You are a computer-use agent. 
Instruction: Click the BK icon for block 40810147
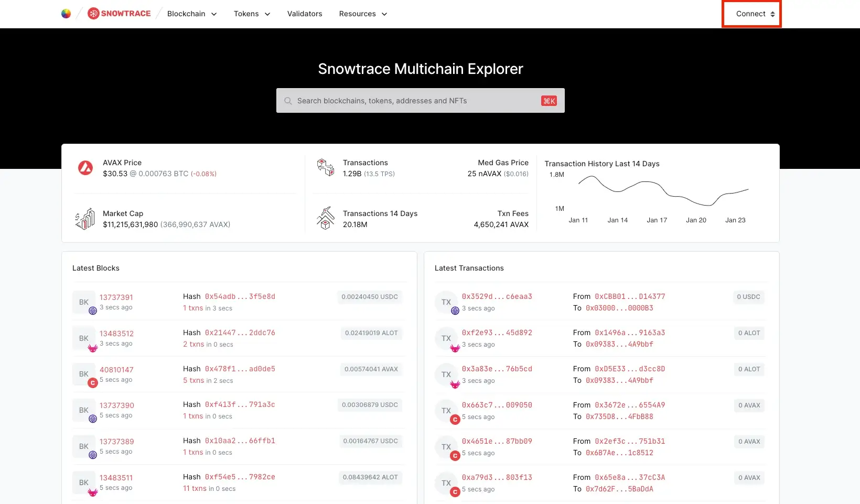click(x=84, y=374)
